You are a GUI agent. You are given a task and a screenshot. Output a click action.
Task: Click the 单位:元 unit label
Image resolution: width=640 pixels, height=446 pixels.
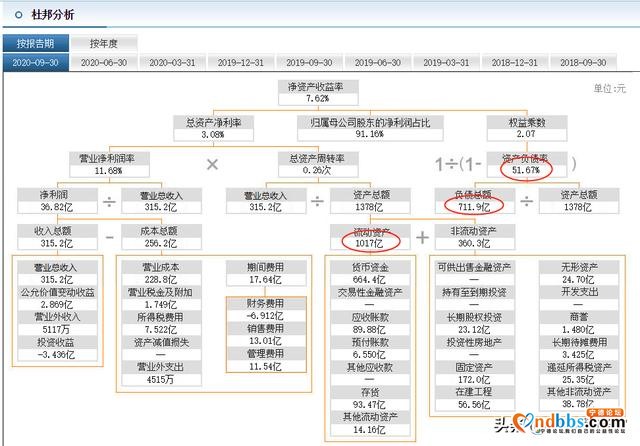[x=610, y=89]
